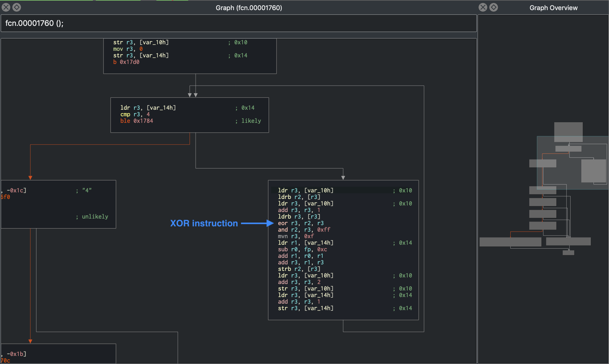
Task: Detach the Graph Overview panel with float icon
Action: click(x=494, y=7)
